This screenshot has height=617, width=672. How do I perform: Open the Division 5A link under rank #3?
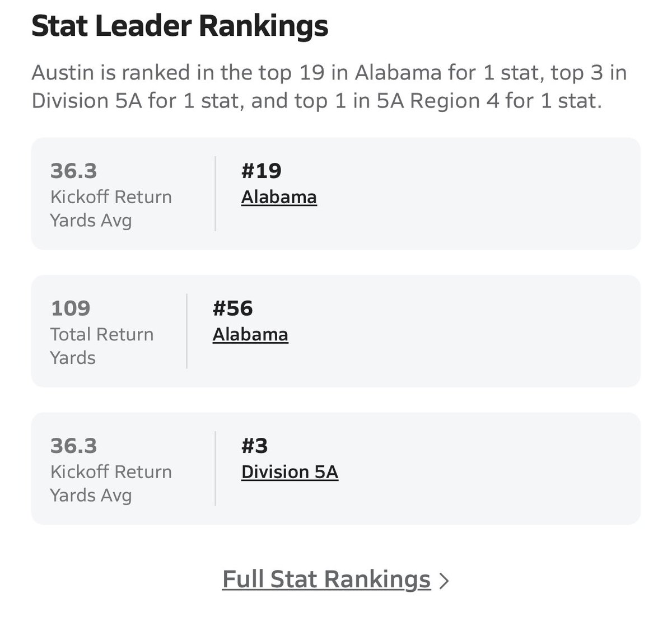pyautogui.click(x=290, y=472)
